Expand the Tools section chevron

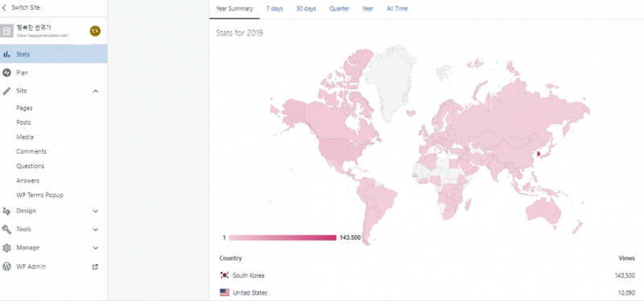point(95,229)
